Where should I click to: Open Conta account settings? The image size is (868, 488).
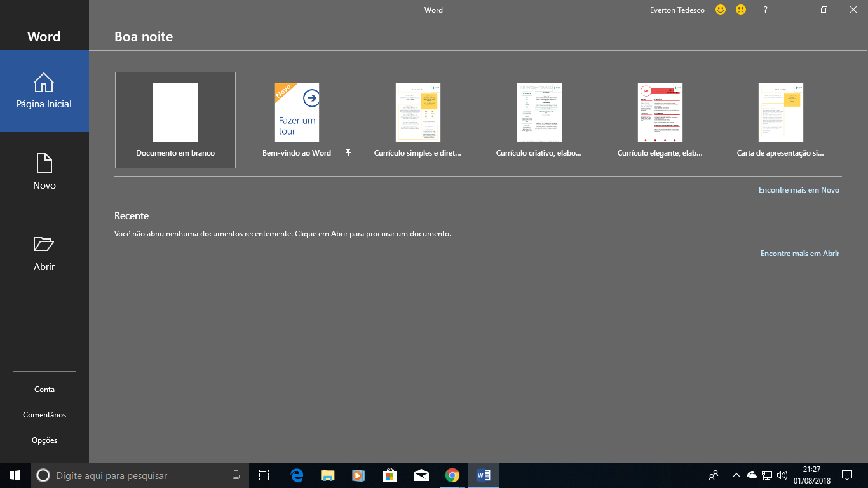point(44,390)
